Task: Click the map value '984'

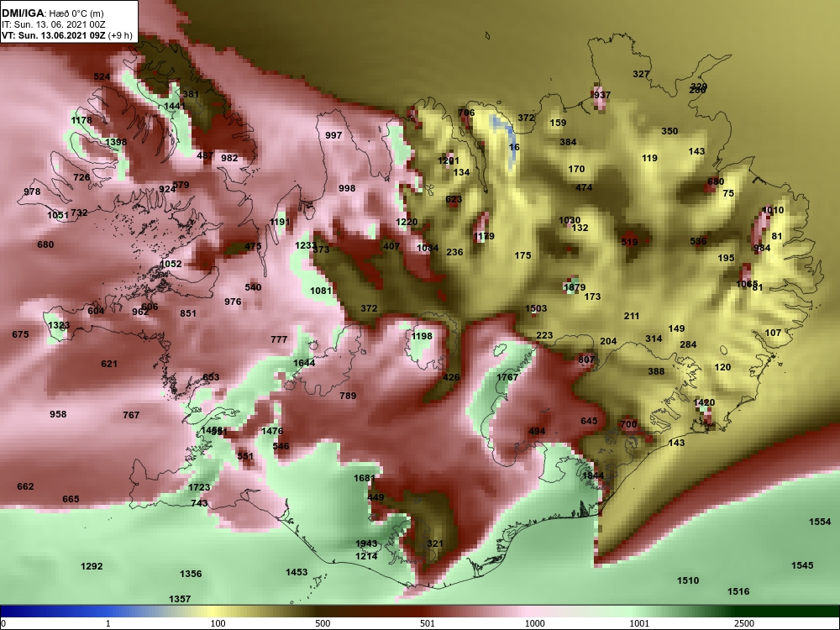Action: [x=762, y=248]
